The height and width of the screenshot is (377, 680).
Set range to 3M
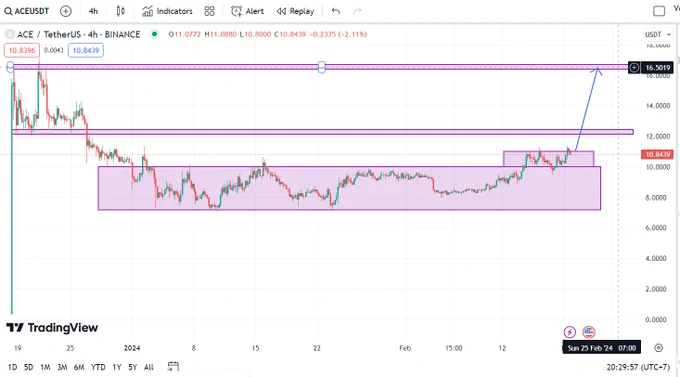[x=62, y=367]
